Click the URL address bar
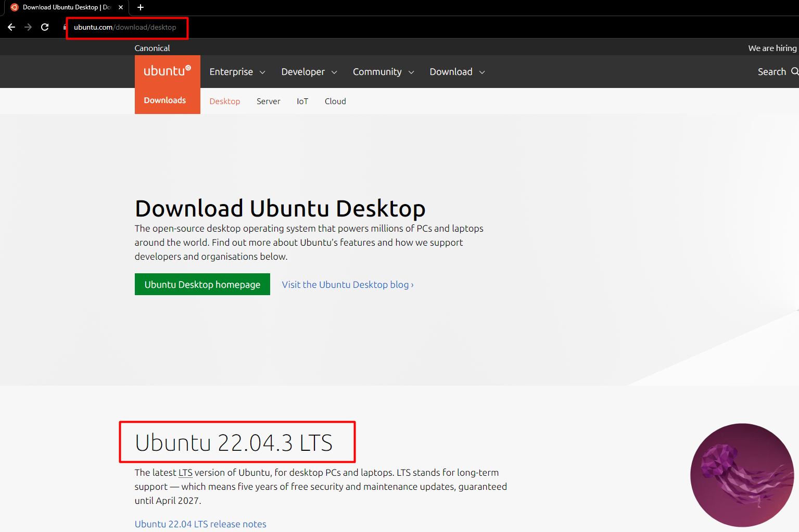The height and width of the screenshot is (532, 799). pyautogui.click(x=125, y=27)
